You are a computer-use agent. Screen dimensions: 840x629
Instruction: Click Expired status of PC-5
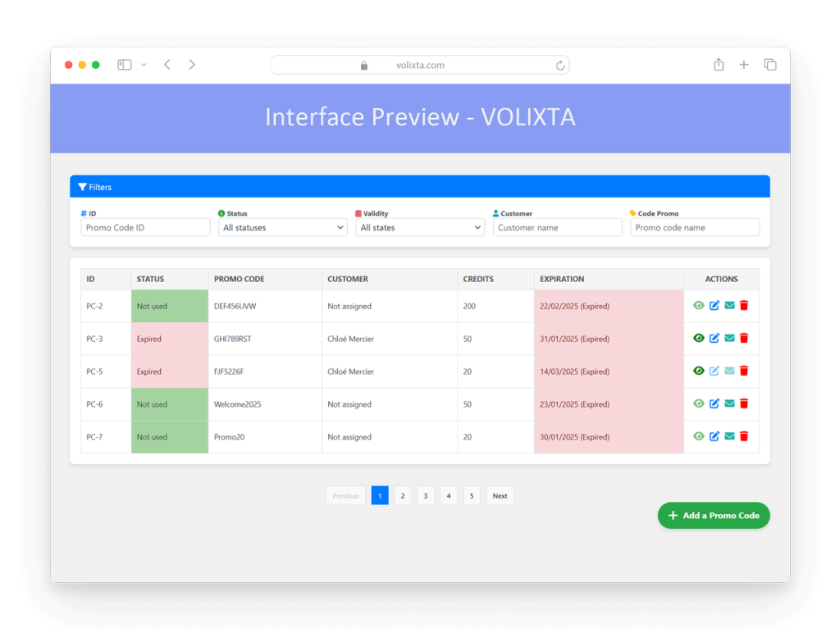pyautogui.click(x=170, y=371)
